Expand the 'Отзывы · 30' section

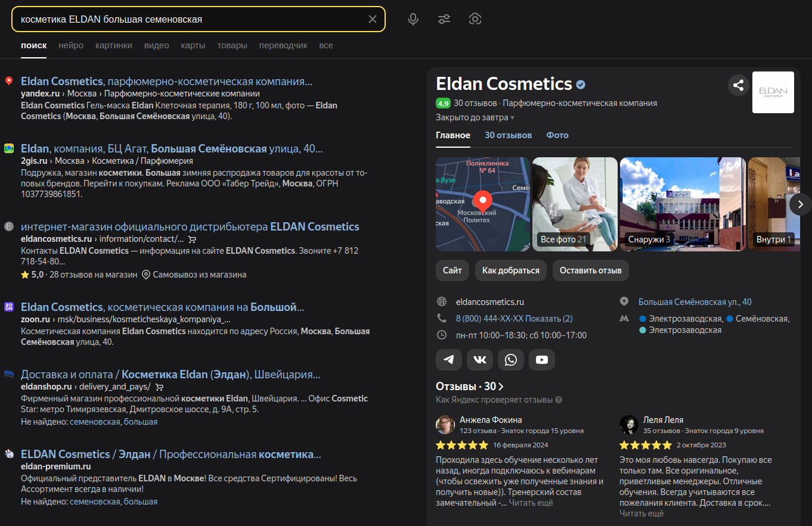coord(470,387)
